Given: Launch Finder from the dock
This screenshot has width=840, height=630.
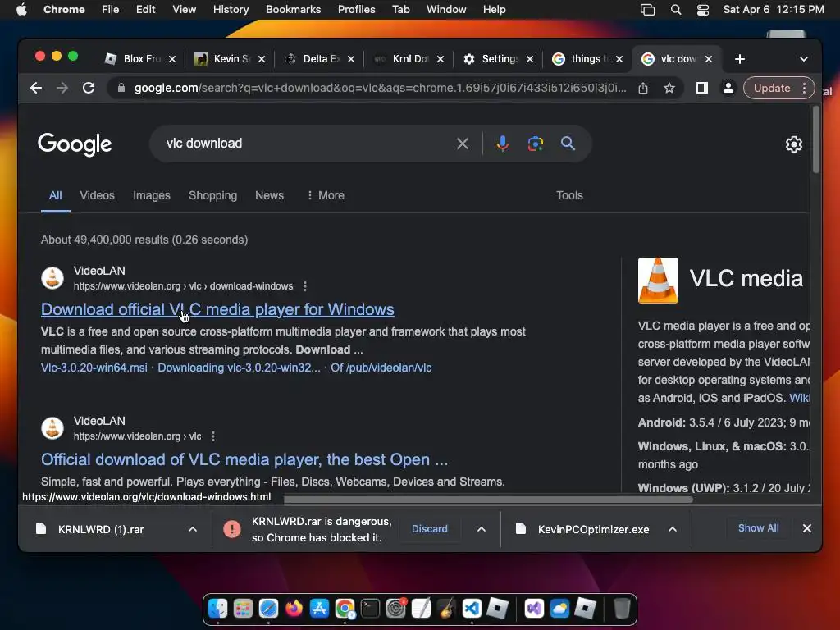Looking at the screenshot, I should click(218, 609).
